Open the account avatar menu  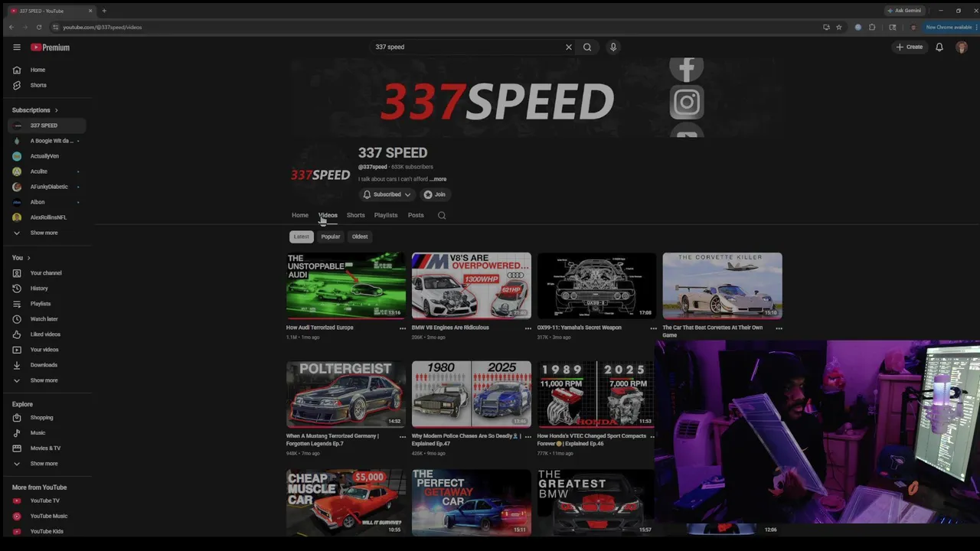pos(962,47)
